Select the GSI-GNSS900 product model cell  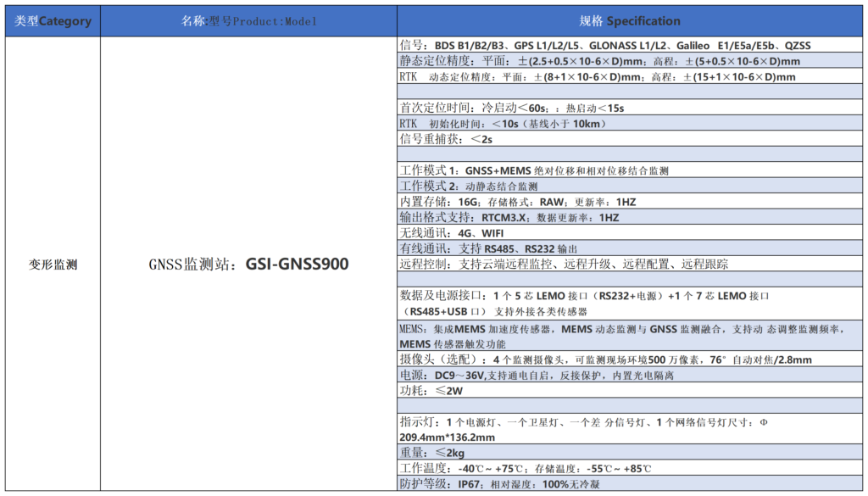(x=248, y=265)
